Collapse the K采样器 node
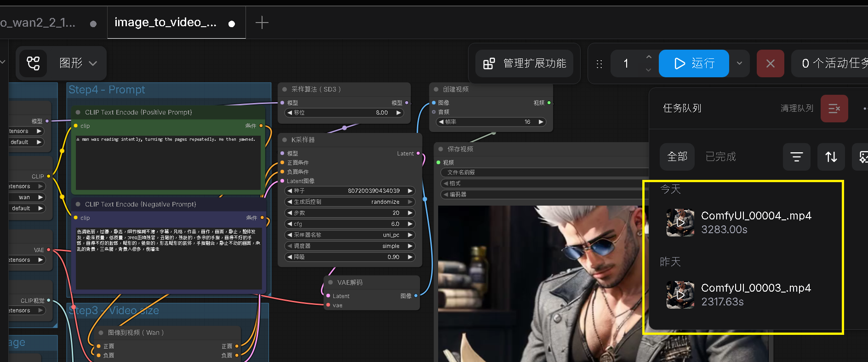Screen dimensions: 868x362 (285, 140)
